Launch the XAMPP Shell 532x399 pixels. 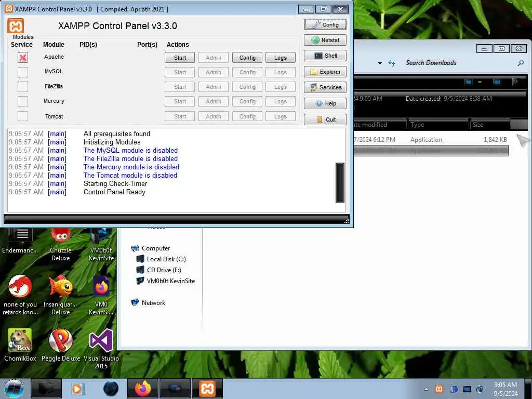(x=325, y=56)
